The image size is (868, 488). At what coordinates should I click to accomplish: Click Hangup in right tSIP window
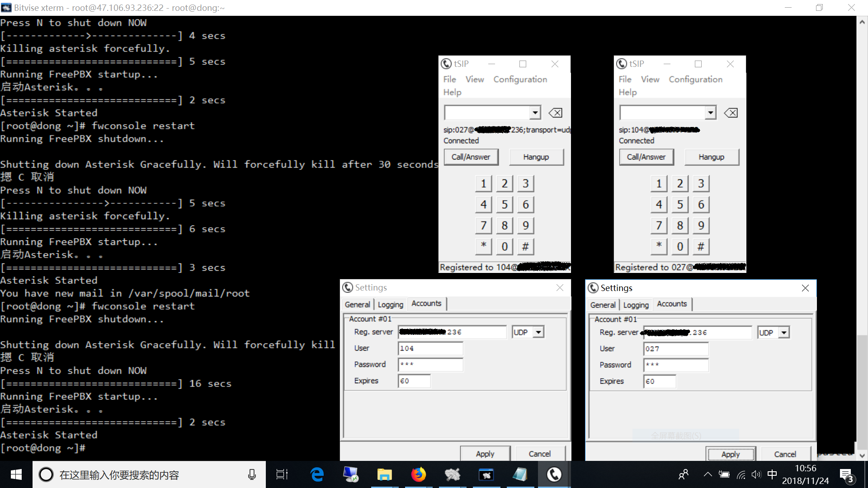click(x=712, y=157)
